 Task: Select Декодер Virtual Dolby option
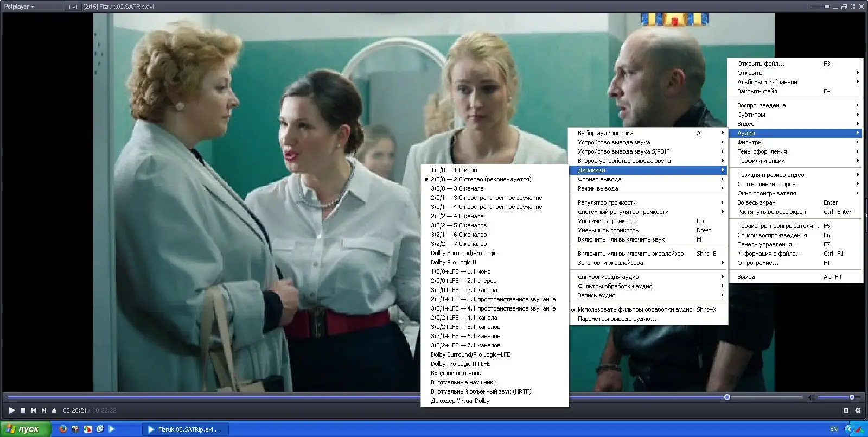(x=495, y=401)
